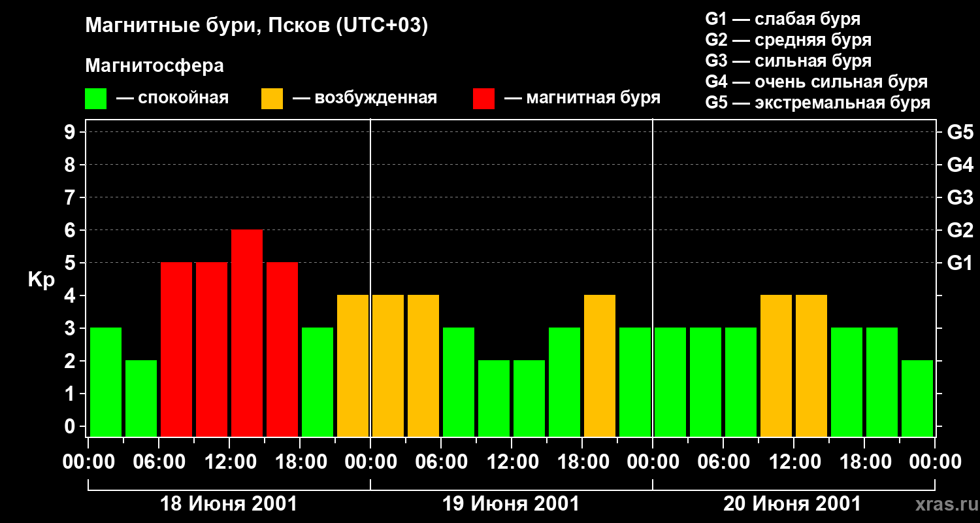Viewport: 980px width, 523px height.
Task: Select the 'G2 — средняя буря' legend line
Action: click(788, 40)
